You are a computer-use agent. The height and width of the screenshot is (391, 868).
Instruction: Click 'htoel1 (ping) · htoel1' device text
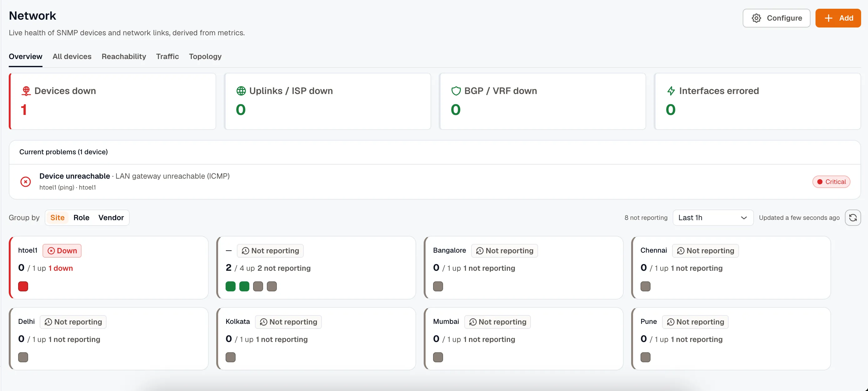pyautogui.click(x=68, y=188)
